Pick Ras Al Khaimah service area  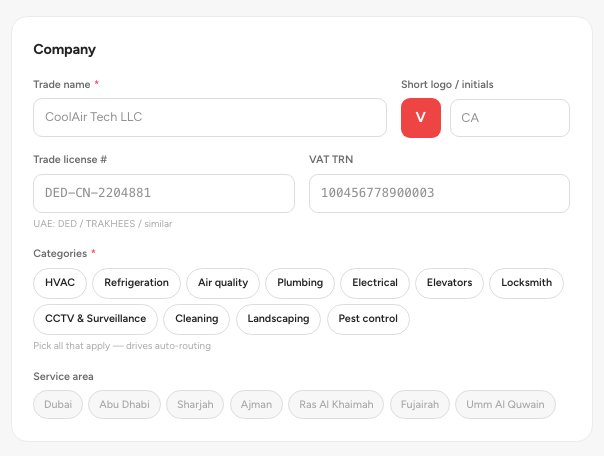click(x=336, y=405)
